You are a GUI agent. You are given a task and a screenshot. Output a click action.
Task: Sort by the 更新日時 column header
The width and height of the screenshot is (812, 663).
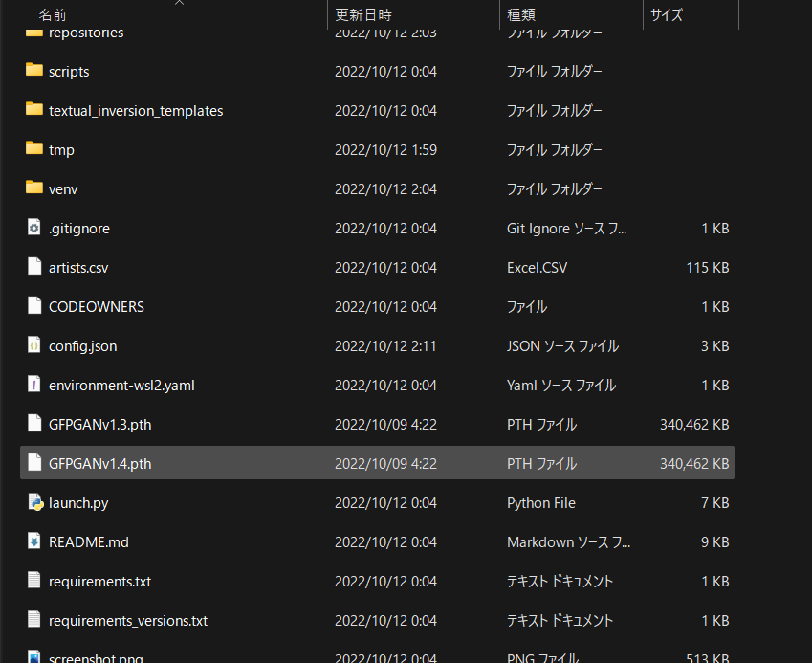point(363,15)
